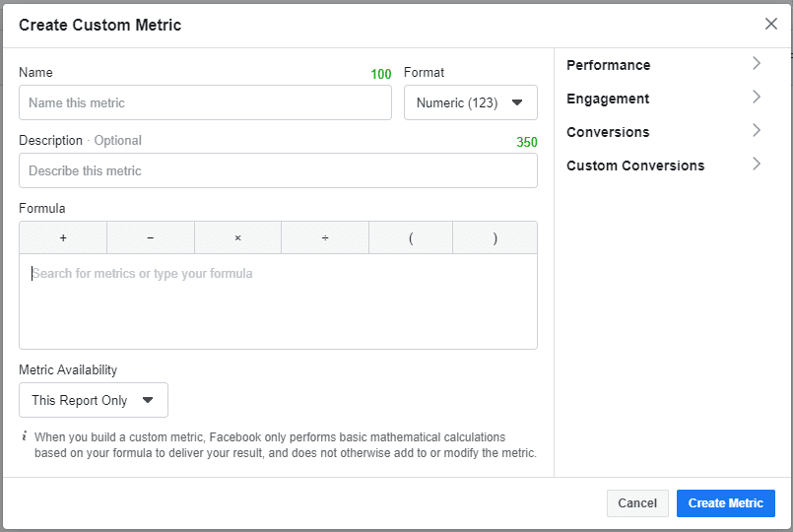793x532 pixels.
Task: Add an opening parenthesis to formula
Action: click(x=410, y=238)
